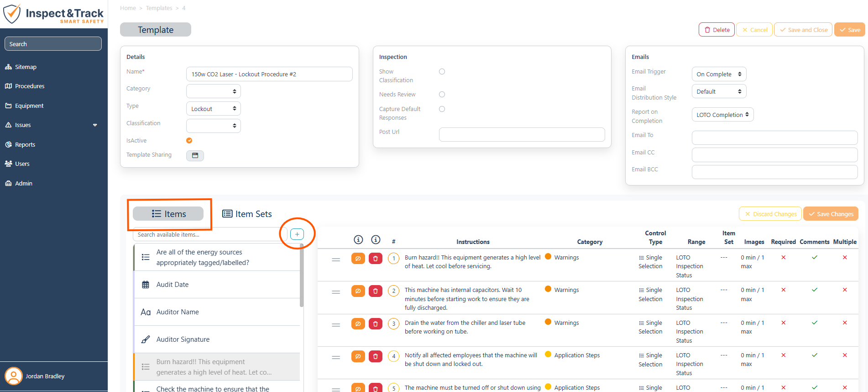Click delete icon for row 3 Drain the water
This screenshot has width=868, height=392.
pyautogui.click(x=376, y=324)
